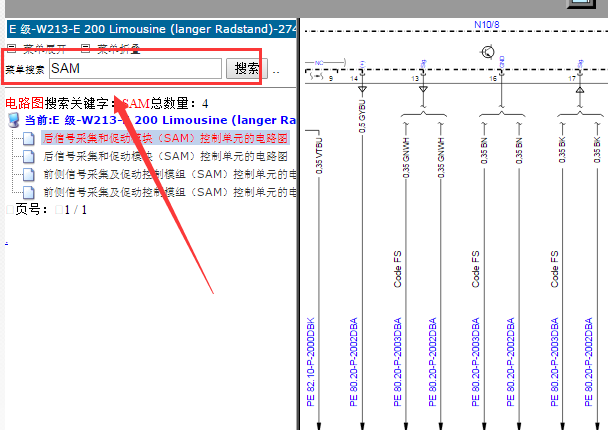The image size is (608, 430).
Task: Click inside the 菜单搜索 input containing SAM
Action: [135, 69]
